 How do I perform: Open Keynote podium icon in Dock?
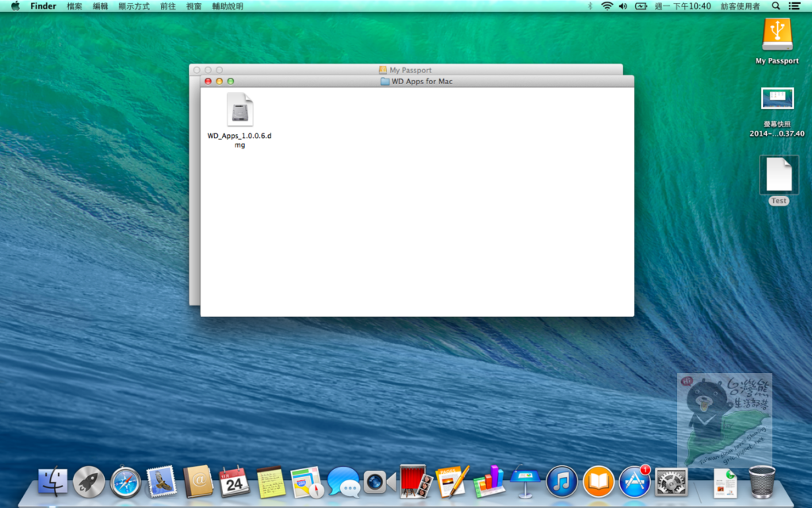pyautogui.click(x=525, y=482)
